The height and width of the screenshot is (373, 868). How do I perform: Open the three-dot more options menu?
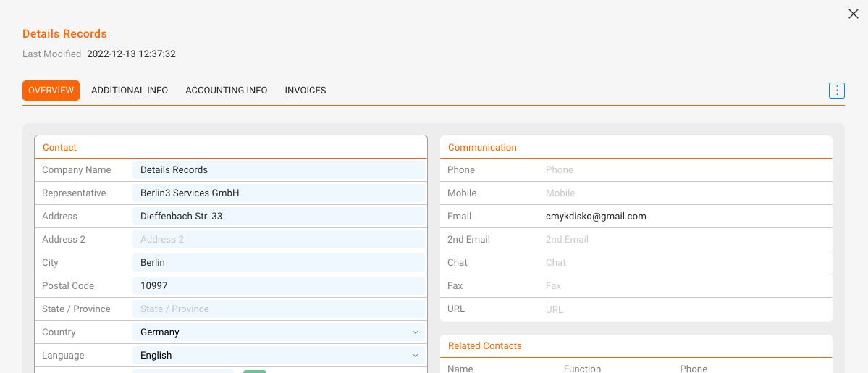[836, 91]
